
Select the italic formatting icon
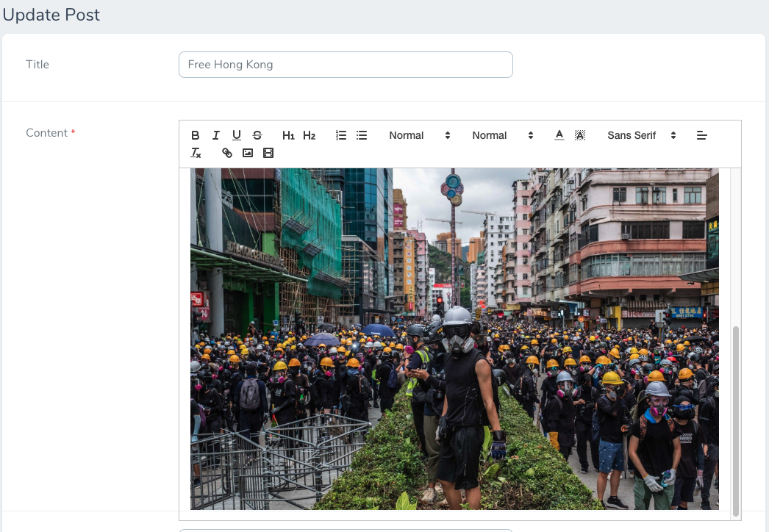point(215,134)
